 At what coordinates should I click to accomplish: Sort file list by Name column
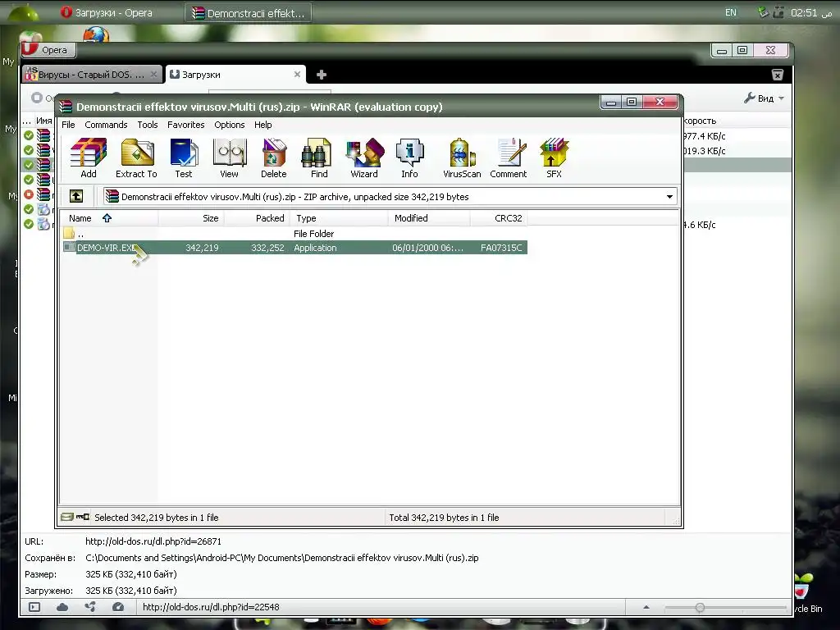109,218
